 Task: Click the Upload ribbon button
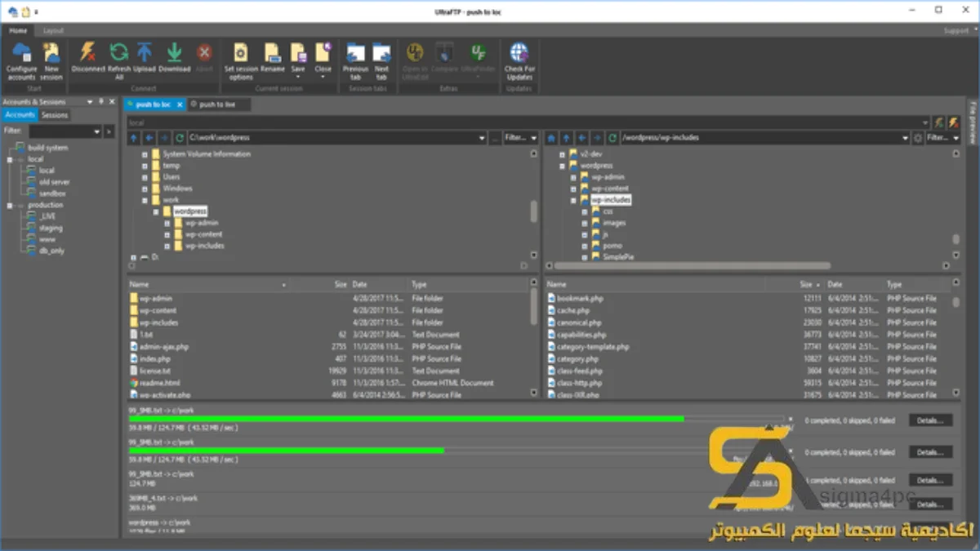coord(145,58)
